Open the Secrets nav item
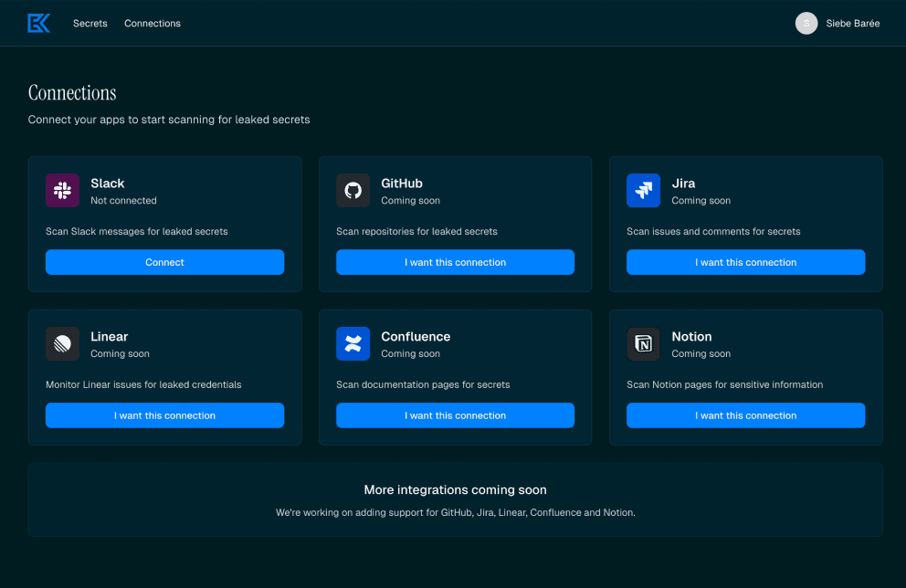 point(90,24)
